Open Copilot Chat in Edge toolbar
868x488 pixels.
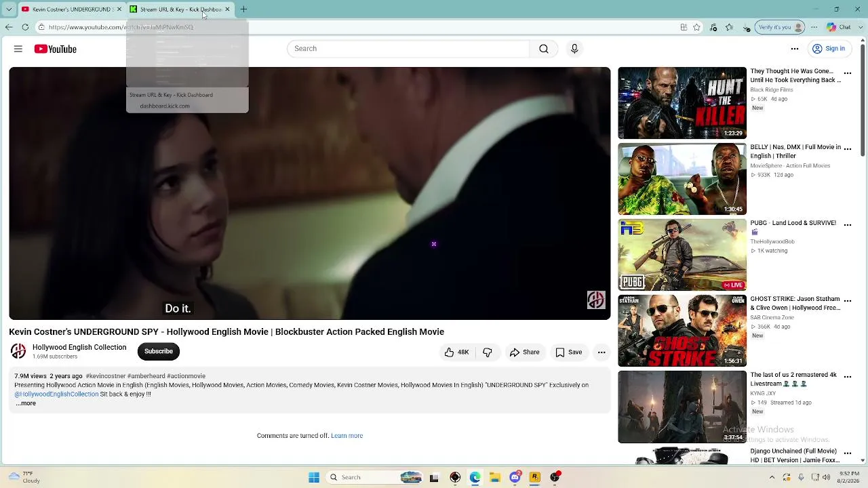[839, 27]
